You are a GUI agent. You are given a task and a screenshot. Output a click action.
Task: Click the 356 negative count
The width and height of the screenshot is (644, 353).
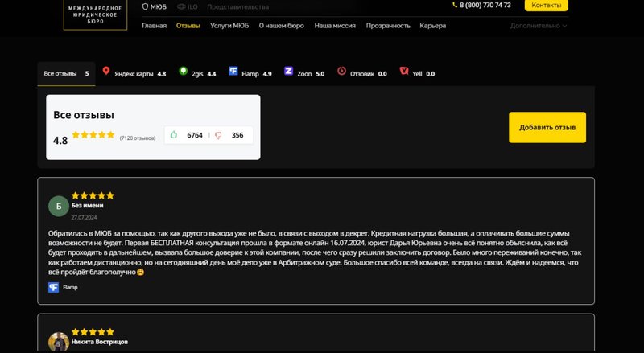tap(237, 135)
